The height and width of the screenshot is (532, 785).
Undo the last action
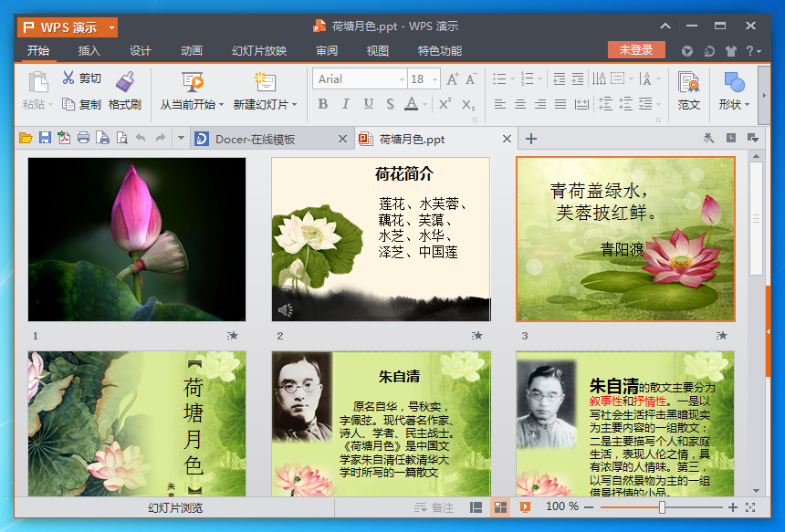[x=141, y=138]
